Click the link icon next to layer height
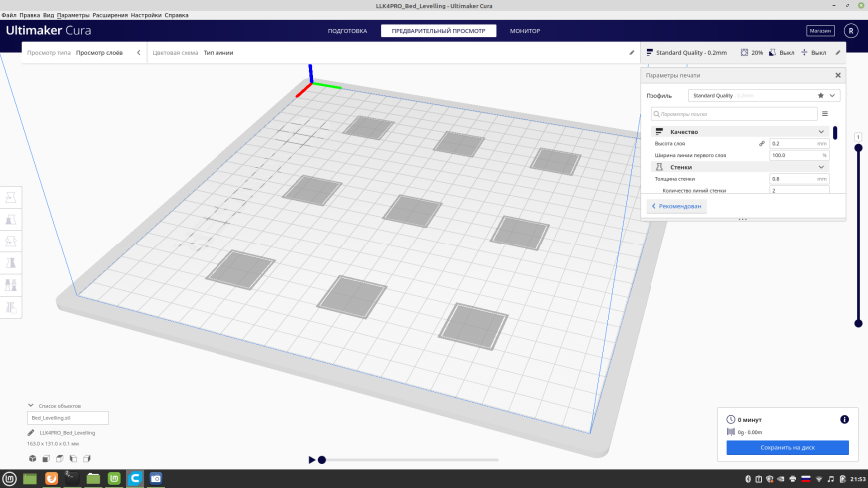Screen dimensions: 868x488 761,143
